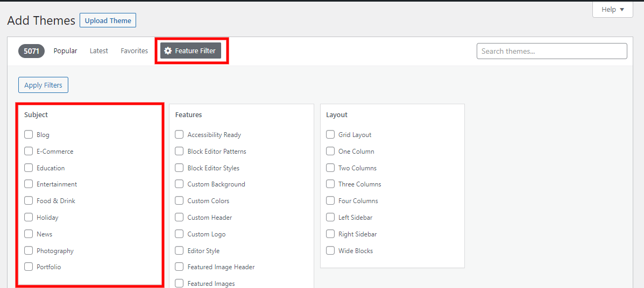Show the Favorites tab
The width and height of the screenshot is (644, 288).
tap(135, 51)
